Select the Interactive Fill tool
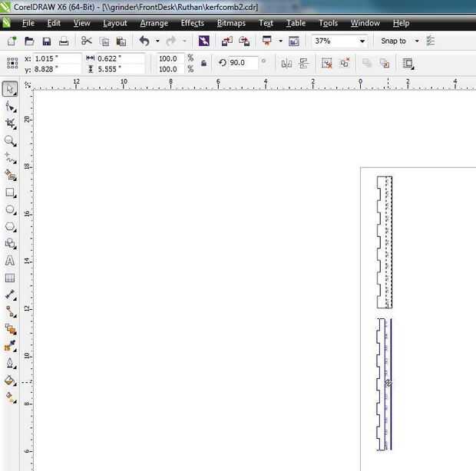The height and width of the screenshot is (471, 476). (10, 397)
